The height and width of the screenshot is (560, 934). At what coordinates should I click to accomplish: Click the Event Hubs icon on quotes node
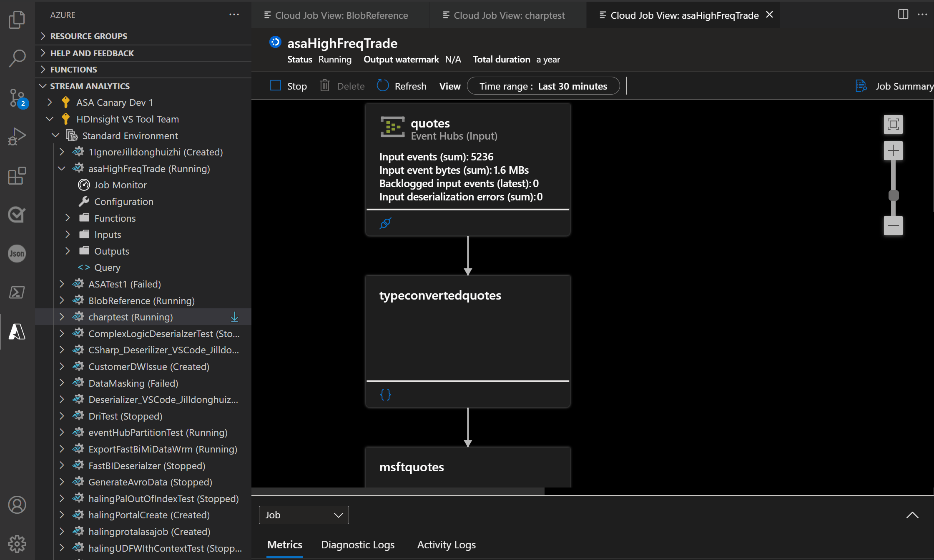392,127
